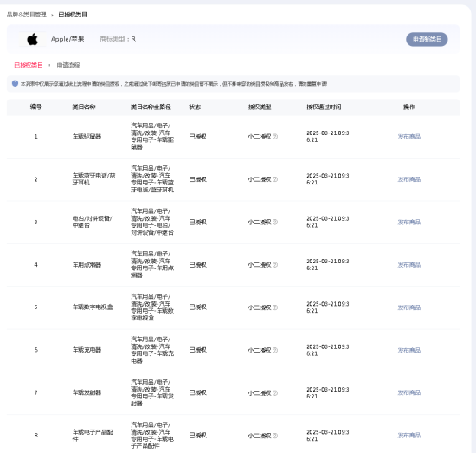
Task: Open help icon beside 小二授权 in row 7
Action: [275, 393]
